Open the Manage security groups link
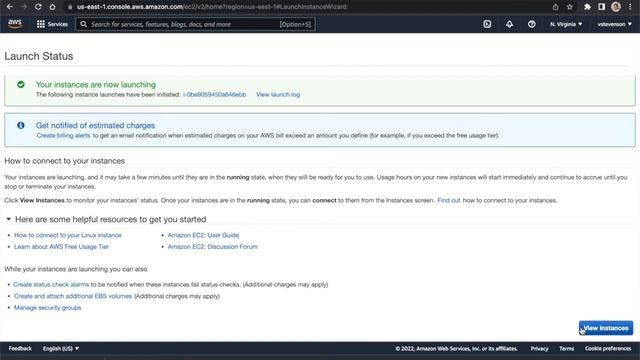 pos(47,307)
